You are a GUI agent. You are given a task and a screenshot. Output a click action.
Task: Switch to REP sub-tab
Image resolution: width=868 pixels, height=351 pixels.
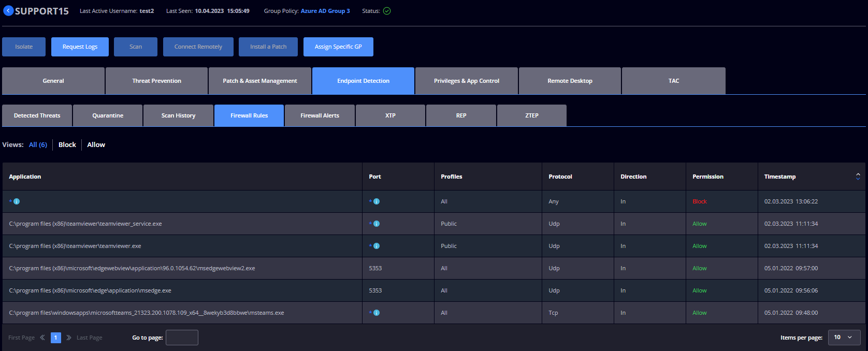click(x=461, y=115)
